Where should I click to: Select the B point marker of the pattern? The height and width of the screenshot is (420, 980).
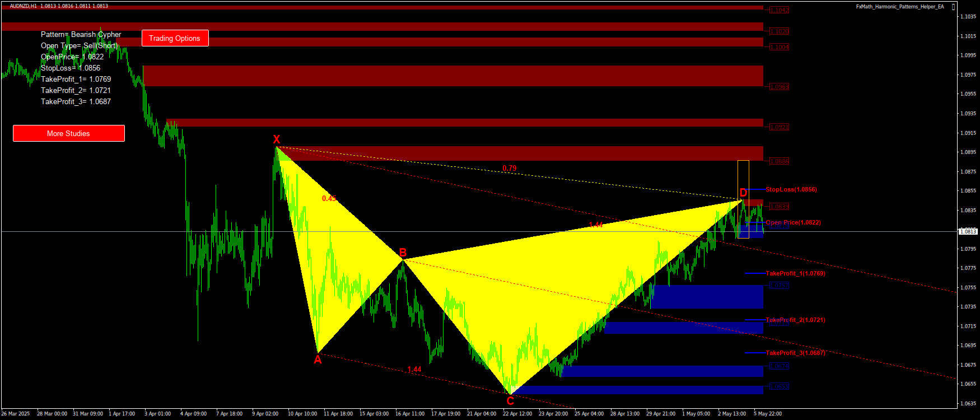pos(403,253)
